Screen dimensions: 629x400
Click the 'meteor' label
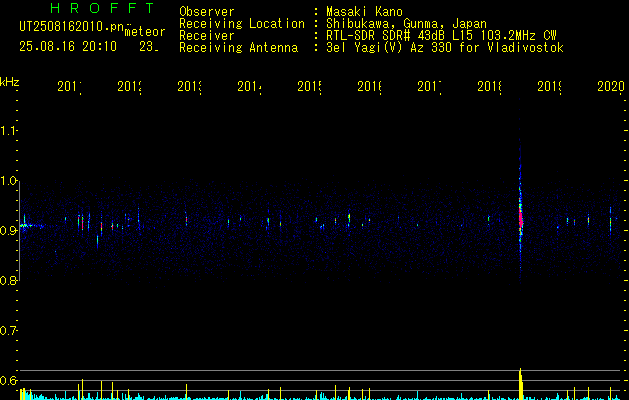145,32
